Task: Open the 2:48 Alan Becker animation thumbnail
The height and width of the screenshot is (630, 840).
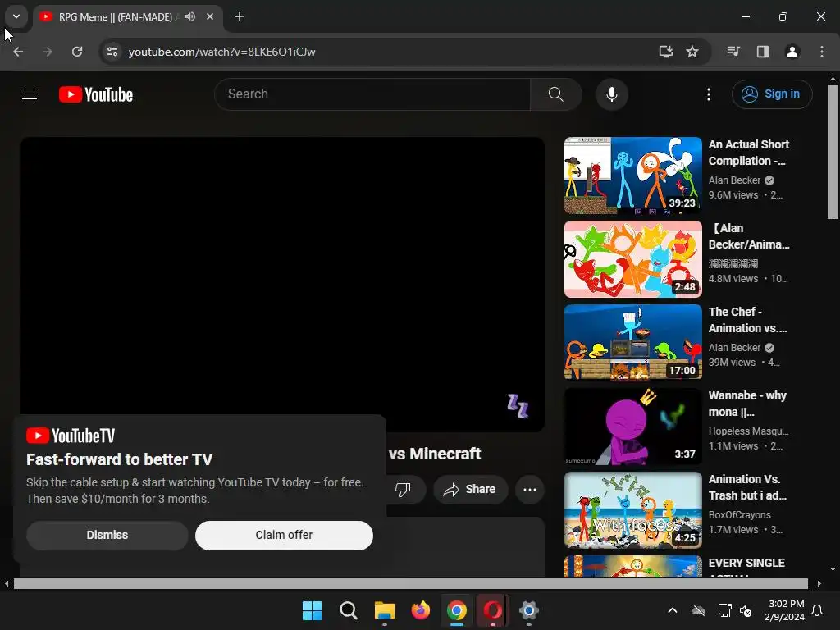Action: click(x=632, y=259)
